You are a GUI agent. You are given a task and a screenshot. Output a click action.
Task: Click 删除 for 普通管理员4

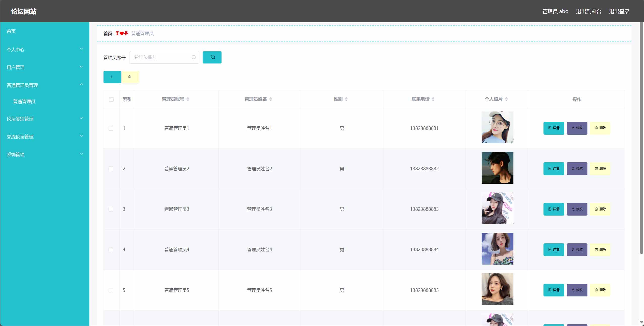click(600, 250)
